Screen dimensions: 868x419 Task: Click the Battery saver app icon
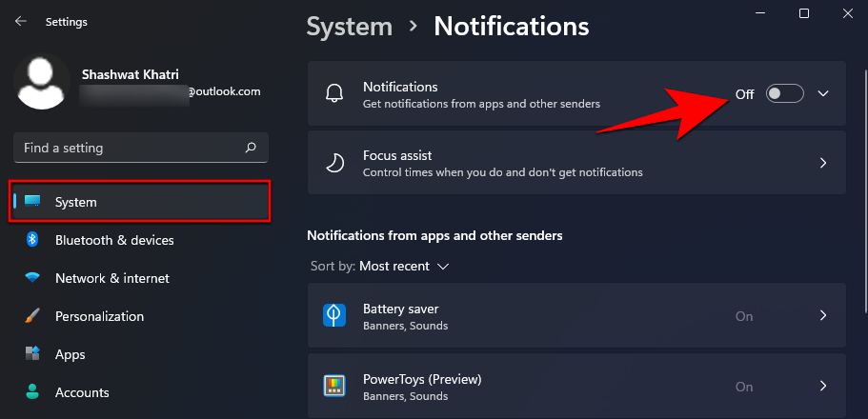334,316
